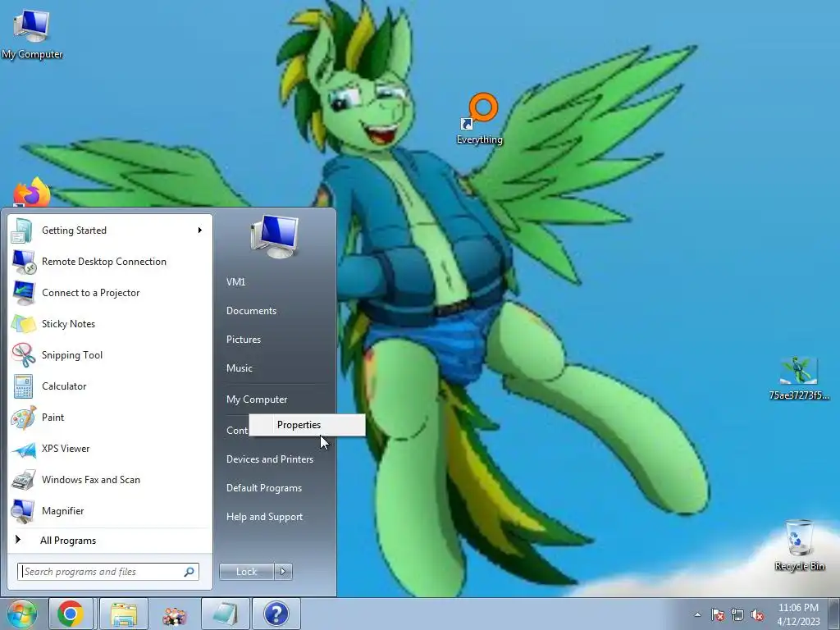Launch the Snipping Tool icon
Image resolution: width=840 pixels, height=630 pixels.
(23, 355)
